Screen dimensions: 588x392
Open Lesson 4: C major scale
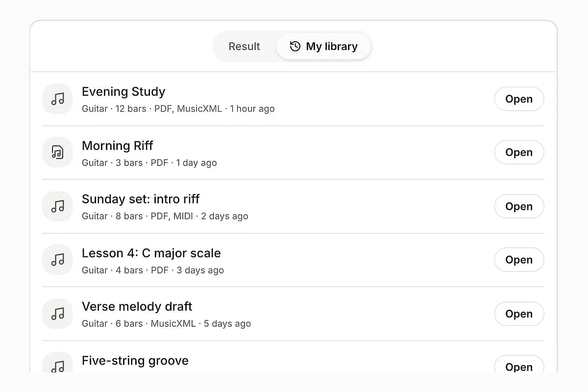519,260
